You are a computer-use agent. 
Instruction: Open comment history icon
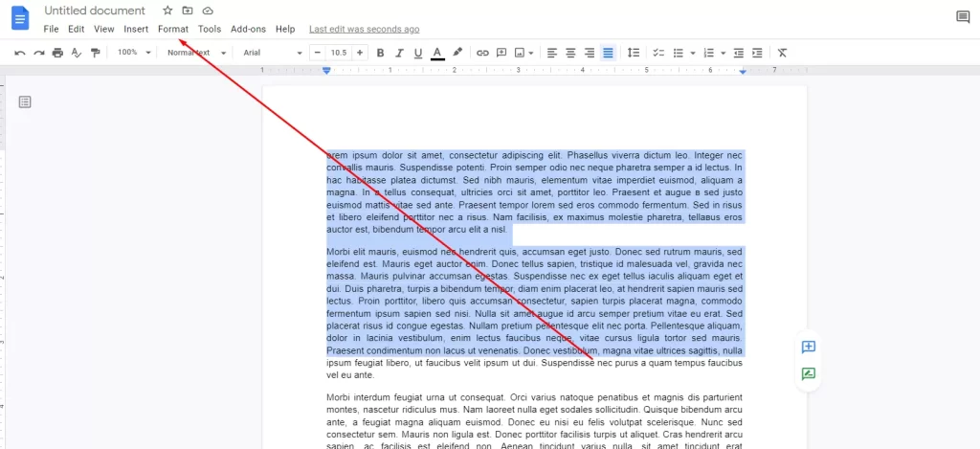(x=963, y=17)
